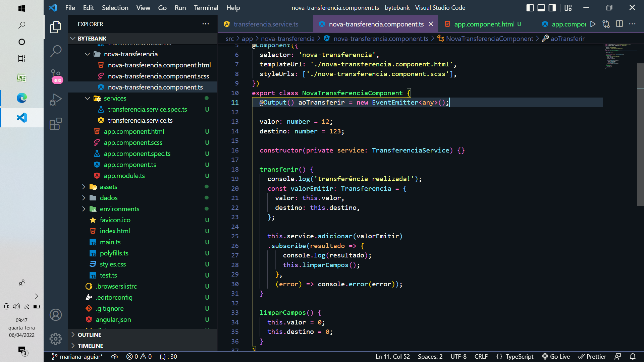Expand hidden system tray icons chevron
The image size is (644, 362).
[x=37, y=296]
